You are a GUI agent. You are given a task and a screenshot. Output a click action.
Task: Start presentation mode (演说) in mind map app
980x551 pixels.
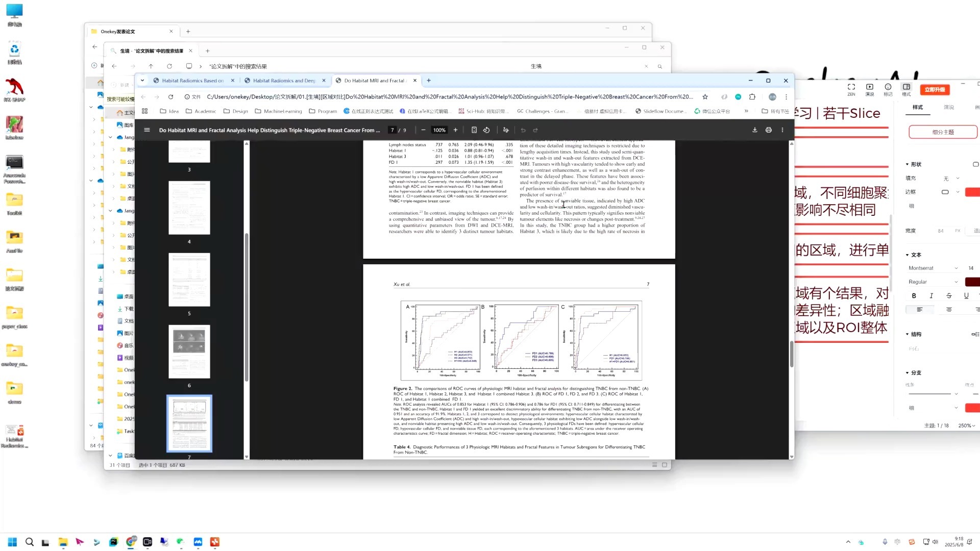point(870,89)
